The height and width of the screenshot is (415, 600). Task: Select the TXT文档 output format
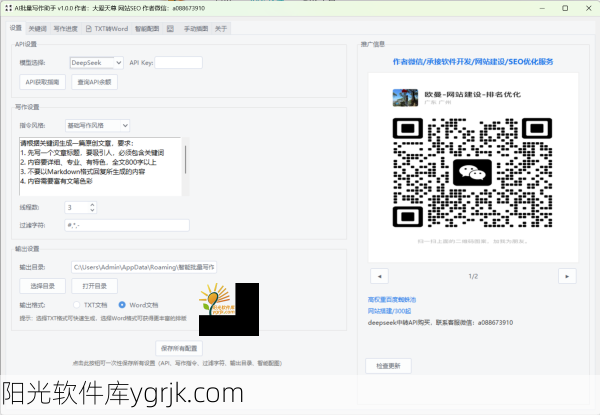point(90,305)
